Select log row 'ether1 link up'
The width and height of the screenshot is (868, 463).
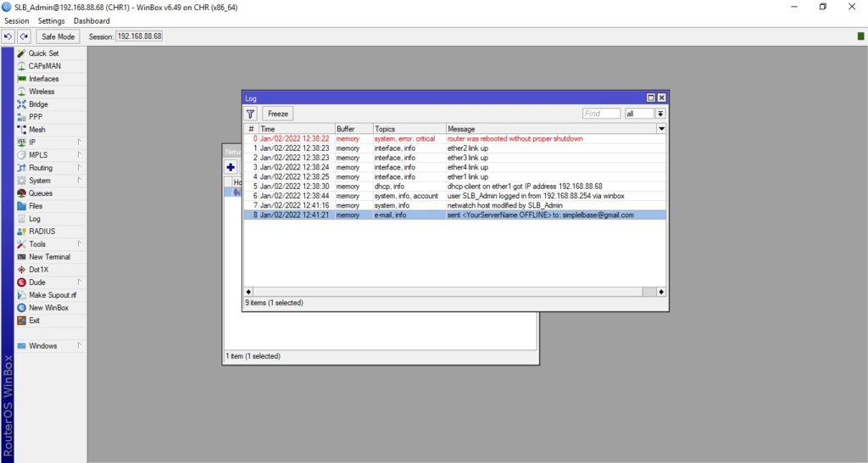pyautogui.click(x=454, y=176)
